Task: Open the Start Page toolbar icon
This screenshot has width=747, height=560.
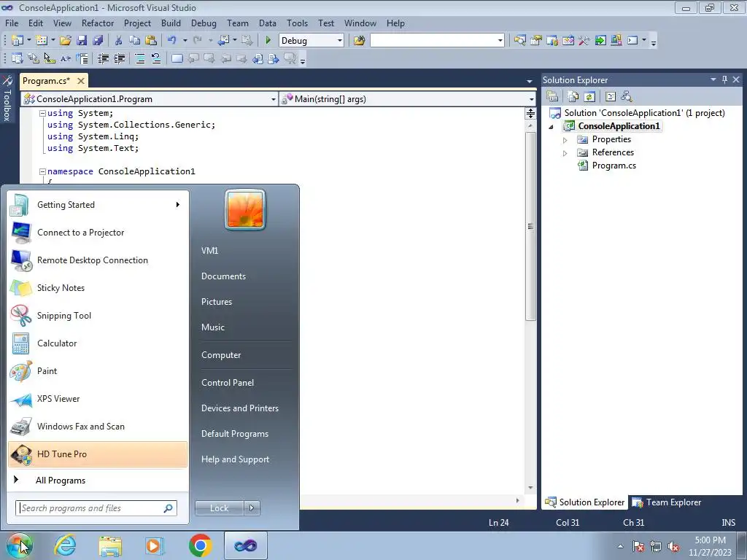Action: click(x=600, y=41)
